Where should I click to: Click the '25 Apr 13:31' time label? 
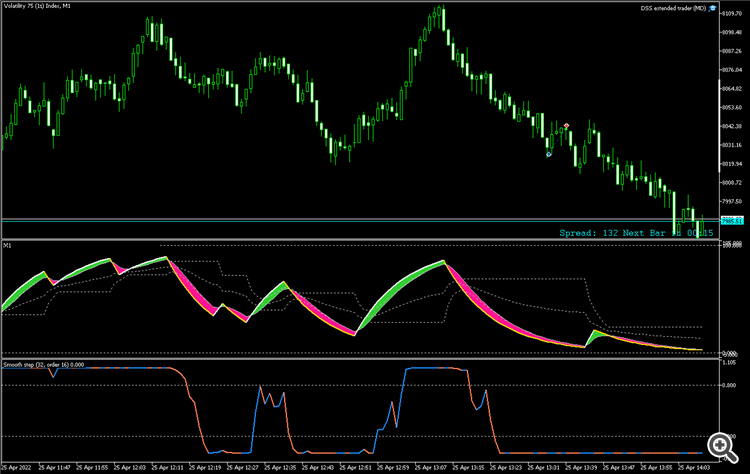click(543, 467)
